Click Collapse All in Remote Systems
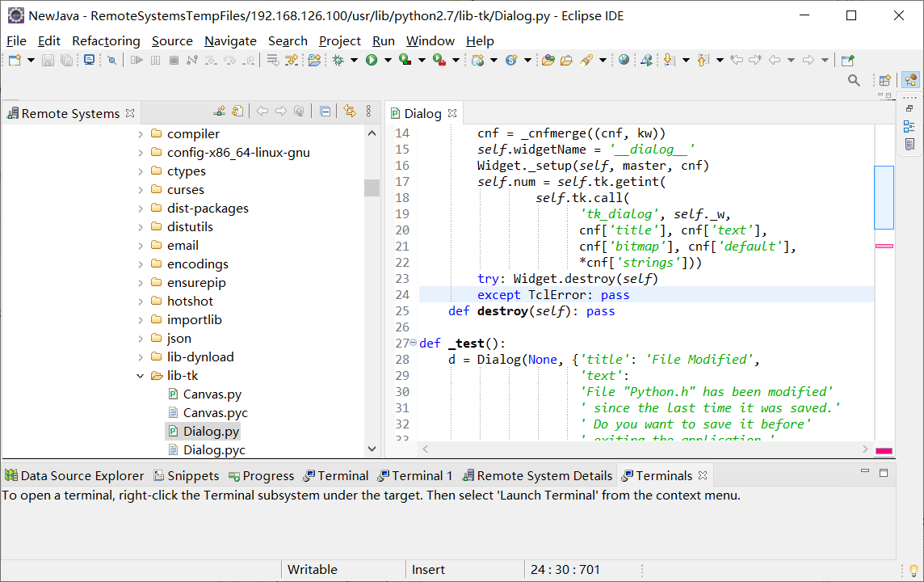The height and width of the screenshot is (582, 924). (x=325, y=112)
